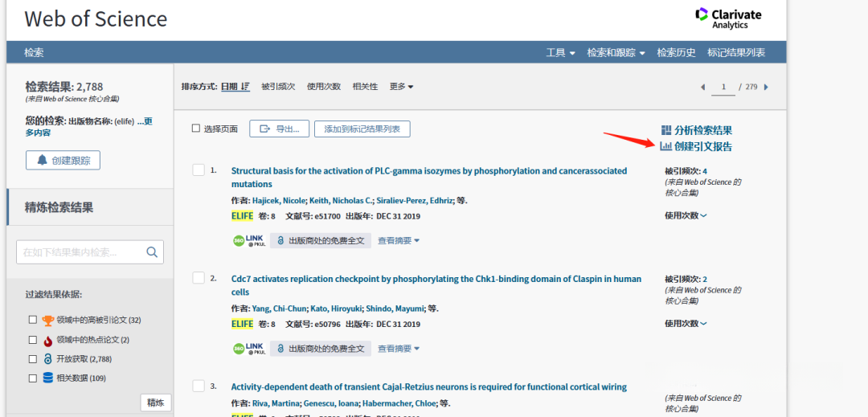868x417 pixels.
Task: Open PLC-gamma isozymes article title
Action: click(x=429, y=177)
